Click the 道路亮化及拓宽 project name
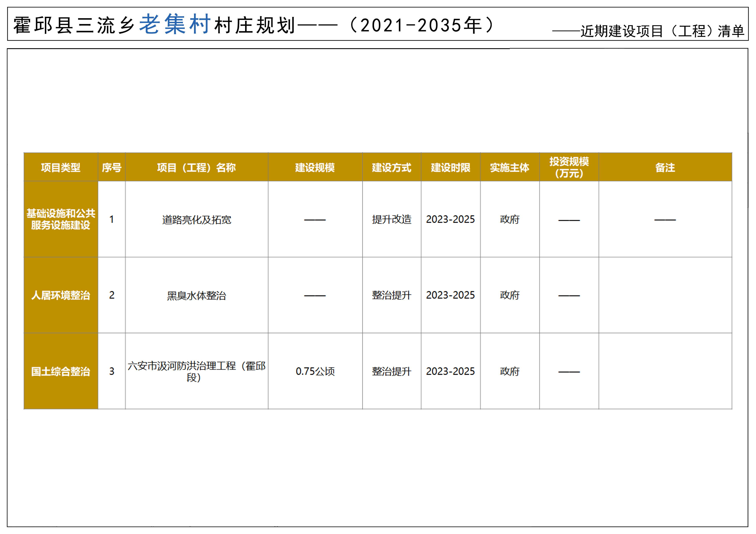 coord(197,220)
